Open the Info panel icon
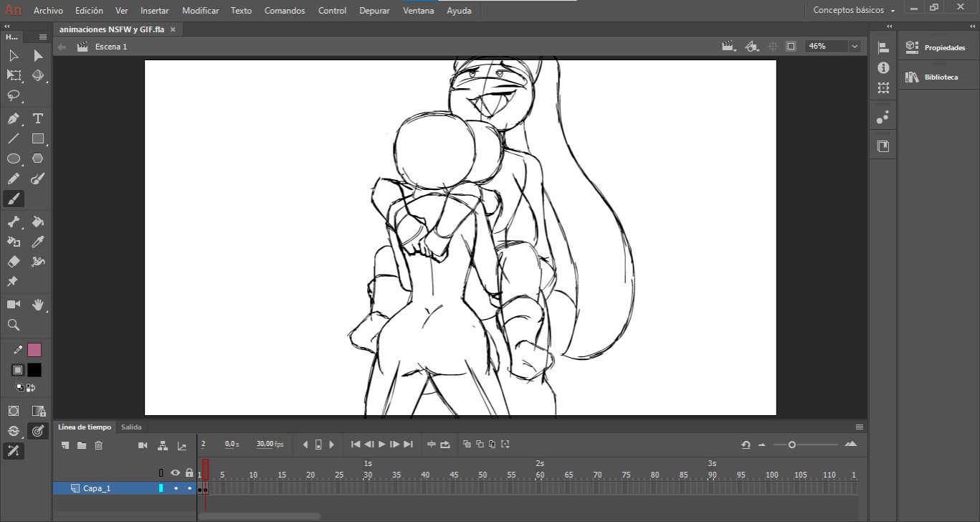 click(x=883, y=67)
